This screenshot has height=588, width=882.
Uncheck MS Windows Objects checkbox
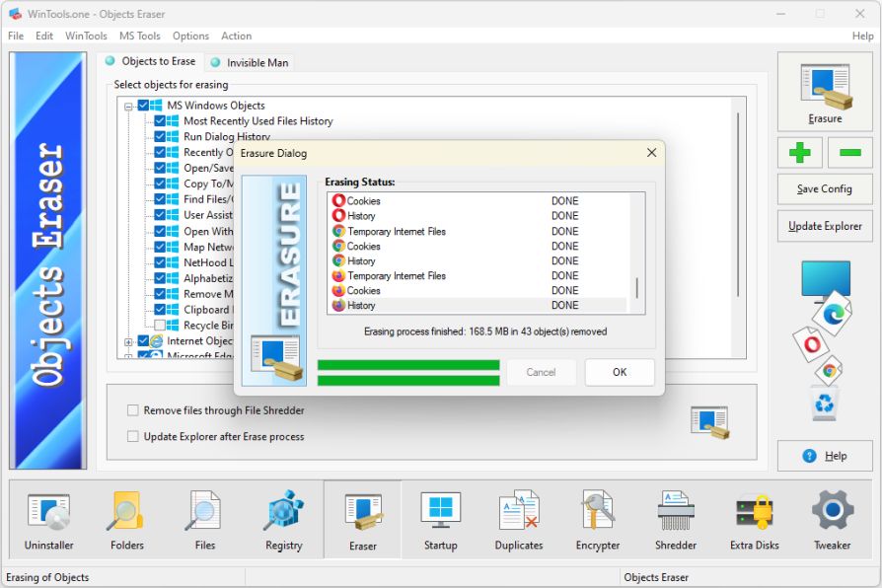point(143,106)
